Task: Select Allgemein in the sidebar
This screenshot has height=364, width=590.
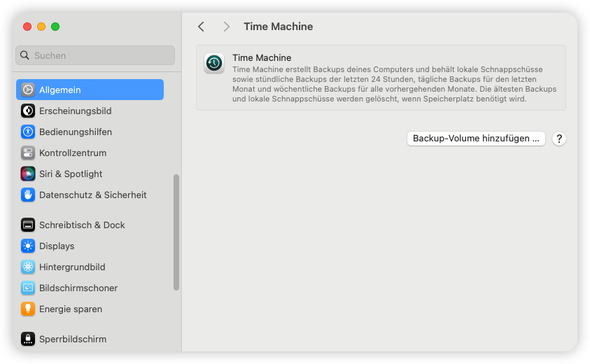Action: coord(90,90)
